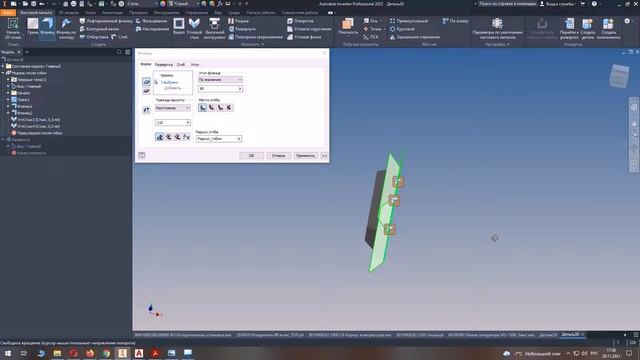Select the Сгиб (Bend) tool
This screenshot has width=640, height=360.
pos(119,37)
